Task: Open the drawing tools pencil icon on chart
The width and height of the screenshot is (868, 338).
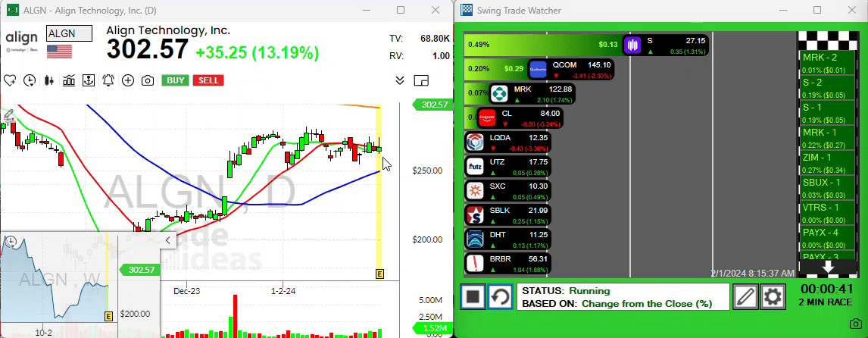Action: coord(8,115)
